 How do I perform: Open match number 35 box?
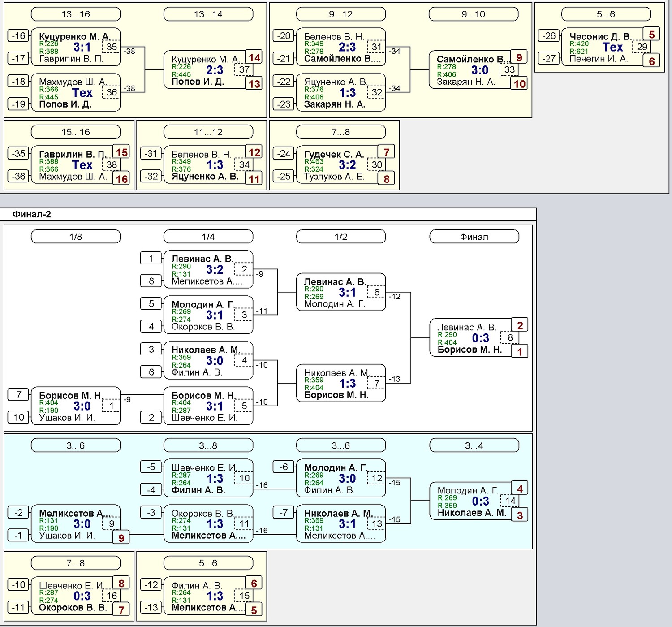click(x=112, y=47)
